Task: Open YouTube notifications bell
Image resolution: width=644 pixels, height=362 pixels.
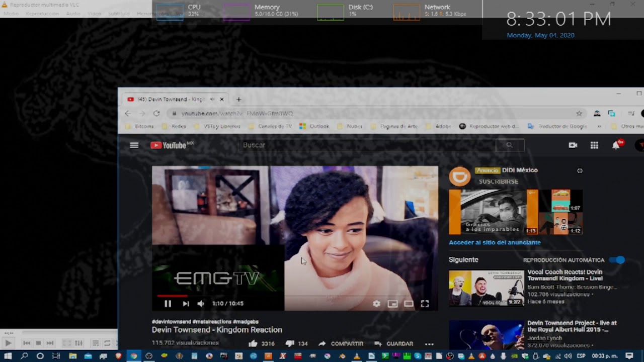Action: [616, 145]
